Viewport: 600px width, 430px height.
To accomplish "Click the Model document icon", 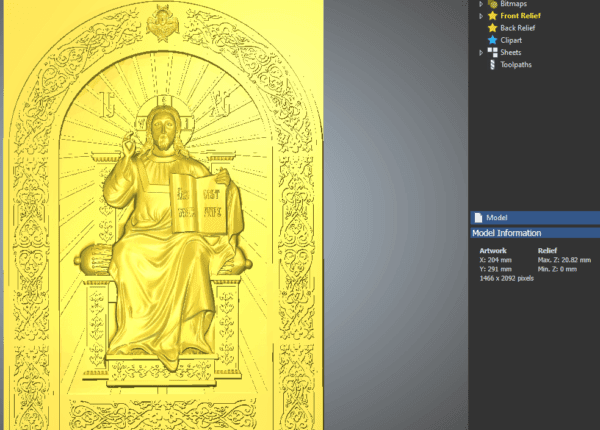I will pyautogui.click(x=478, y=218).
